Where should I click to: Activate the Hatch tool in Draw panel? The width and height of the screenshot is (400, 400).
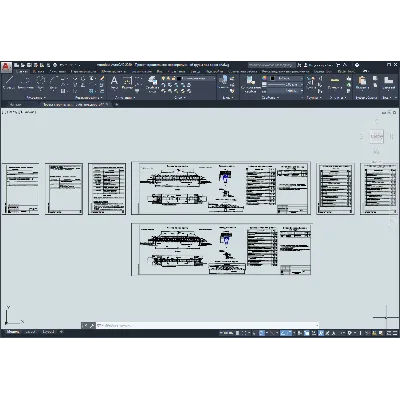tap(63, 91)
